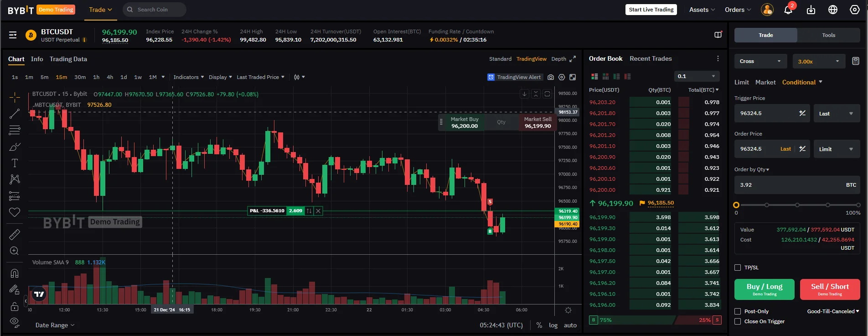Toggle log scale on chart
Image resolution: width=868 pixels, height=336 pixels.
pos(553,325)
